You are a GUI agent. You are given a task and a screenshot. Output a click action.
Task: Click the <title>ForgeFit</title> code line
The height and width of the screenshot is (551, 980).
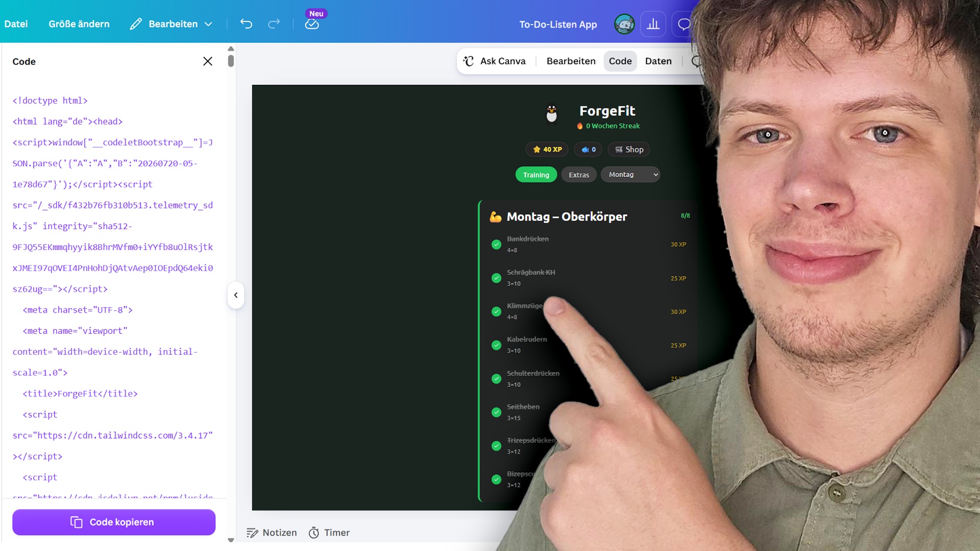pos(80,393)
